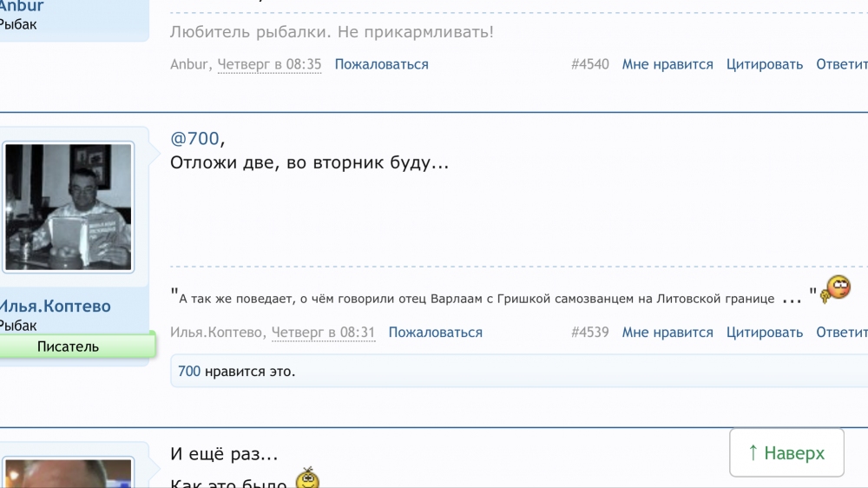Click the @700 mention link

(x=194, y=138)
